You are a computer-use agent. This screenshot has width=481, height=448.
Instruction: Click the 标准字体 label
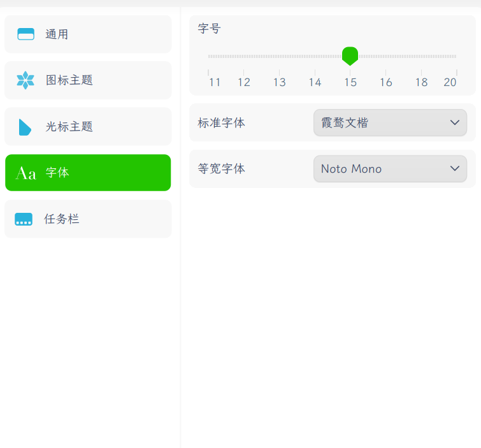tap(222, 123)
